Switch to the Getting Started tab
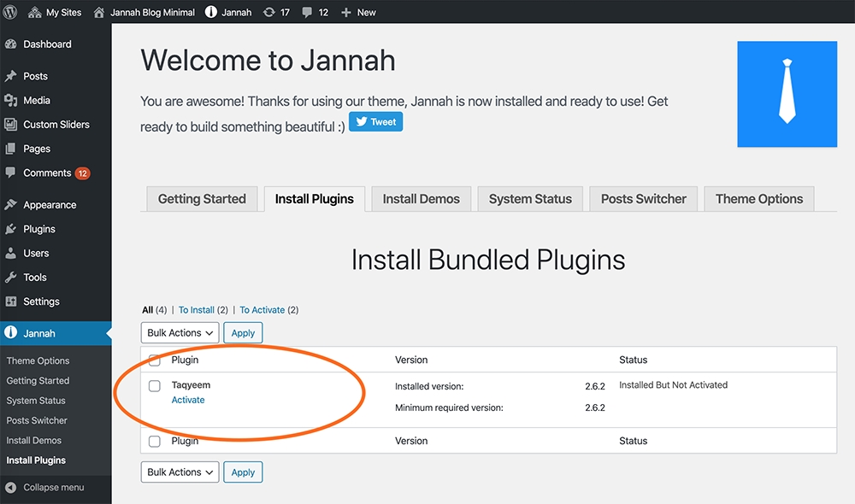Image resolution: width=855 pixels, height=504 pixels. 202,199
